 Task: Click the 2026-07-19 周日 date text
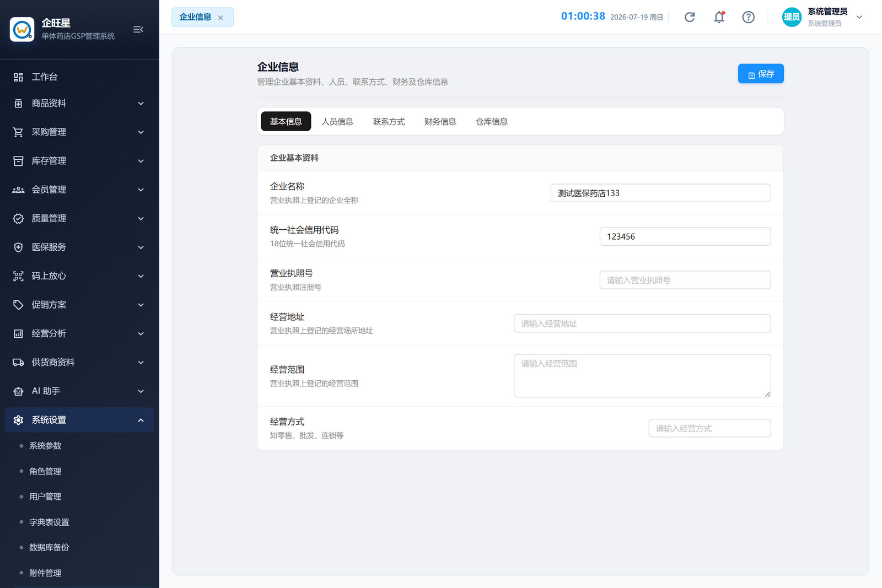[x=637, y=17]
